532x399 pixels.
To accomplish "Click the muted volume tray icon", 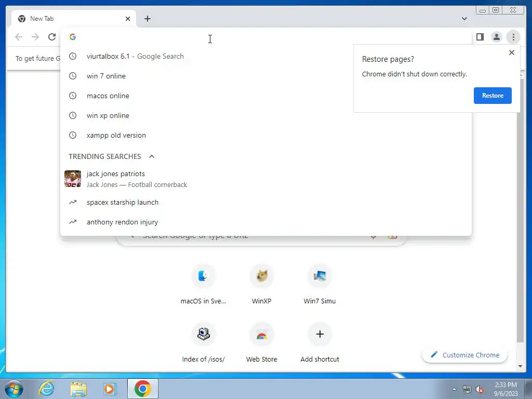I will [480, 389].
